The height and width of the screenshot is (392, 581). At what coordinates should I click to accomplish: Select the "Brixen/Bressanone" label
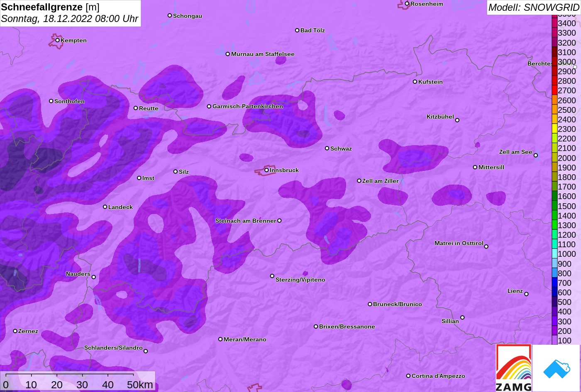347,326
